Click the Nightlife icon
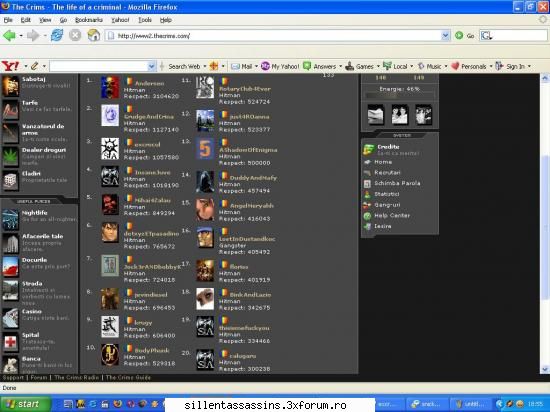550x412 pixels. (10, 219)
